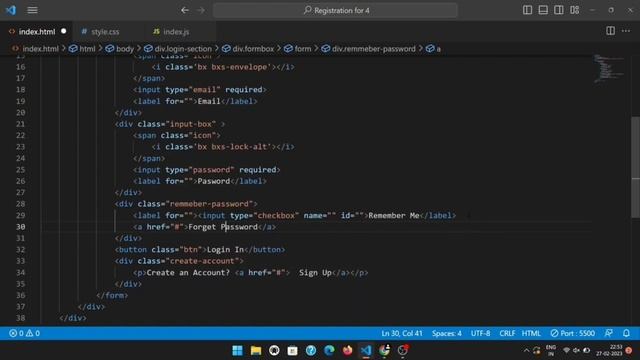This screenshot has height=360, width=640.
Task: Select form in the breadcrumb
Action: pos(303,49)
